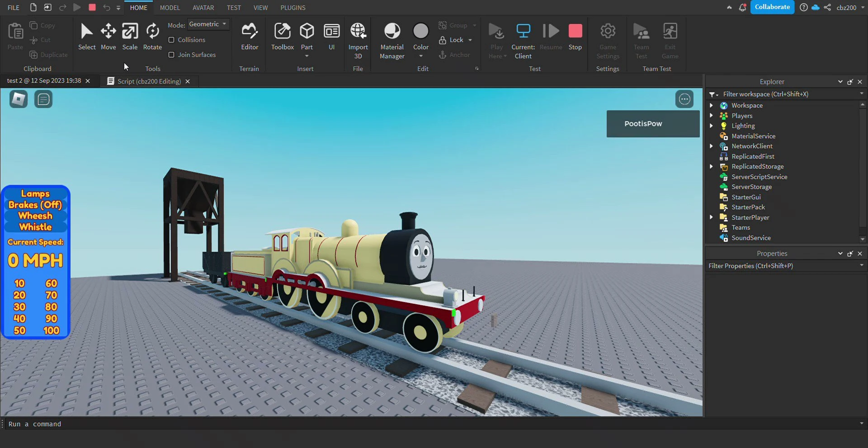The height and width of the screenshot is (448, 868).
Task: Open the Mode dropdown set to Geometric
Action: pyautogui.click(x=208, y=24)
